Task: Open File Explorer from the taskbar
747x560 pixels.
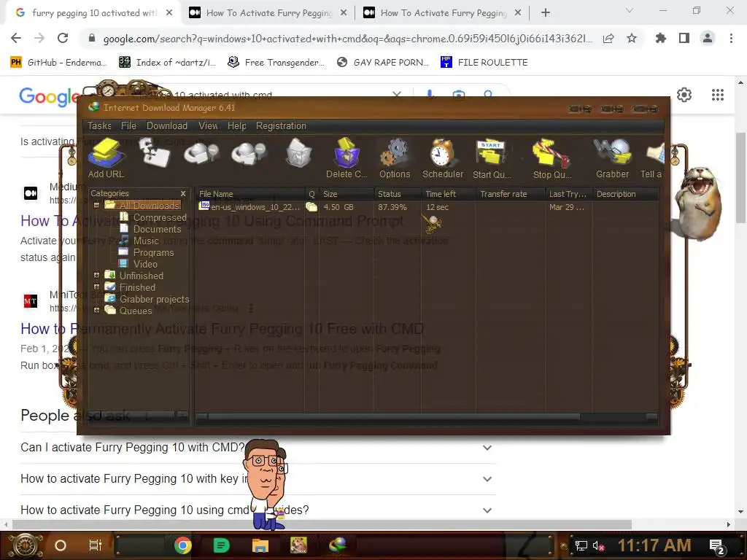Action: click(260, 545)
